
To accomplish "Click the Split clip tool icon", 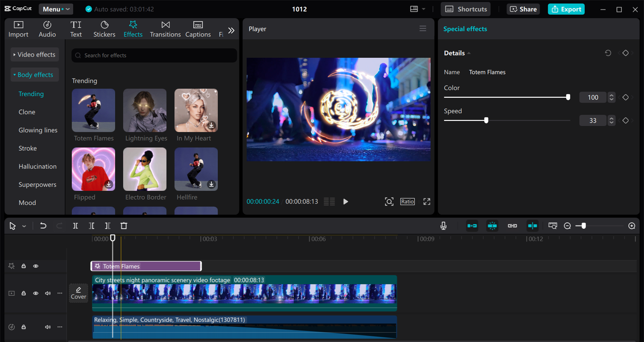I will 75,226.
